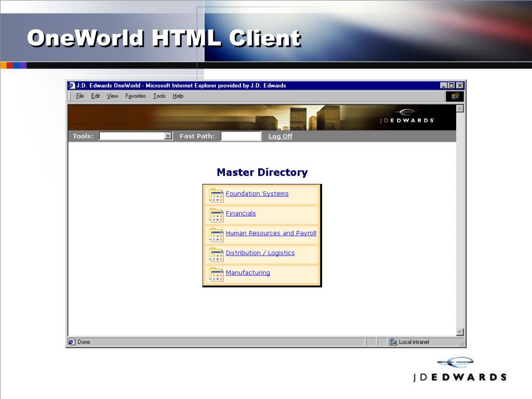Click the scrollbar up arrow
The image size is (532, 399).
click(x=460, y=109)
